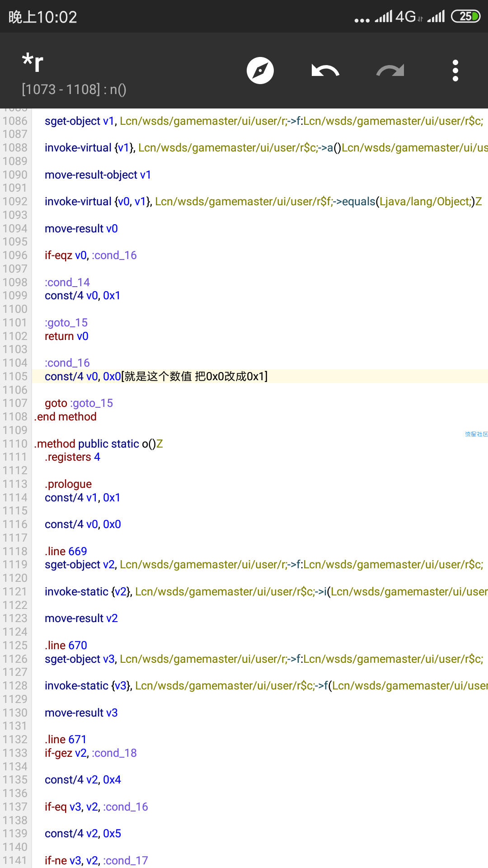The width and height of the screenshot is (488, 868).
Task: Tap the :cond_16 label on line 1104
Action: (67, 363)
